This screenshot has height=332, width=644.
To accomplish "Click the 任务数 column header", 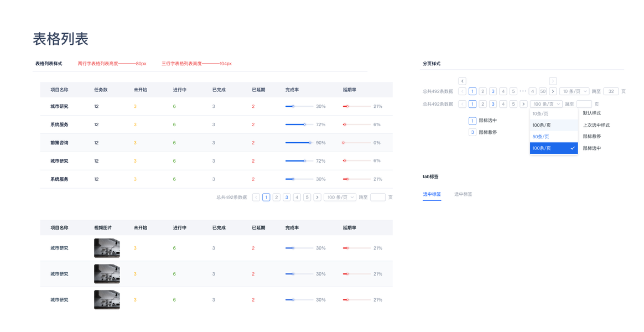I will (101, 90).
